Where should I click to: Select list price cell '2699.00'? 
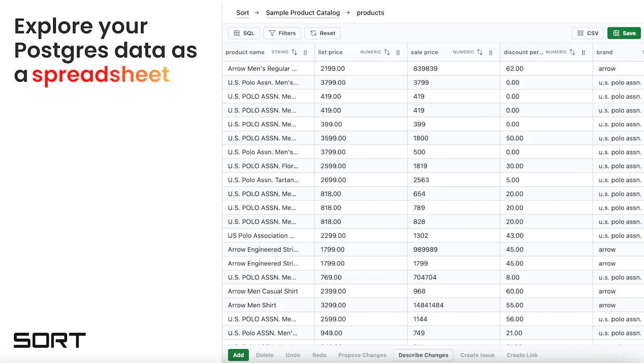tap(361, 180)
